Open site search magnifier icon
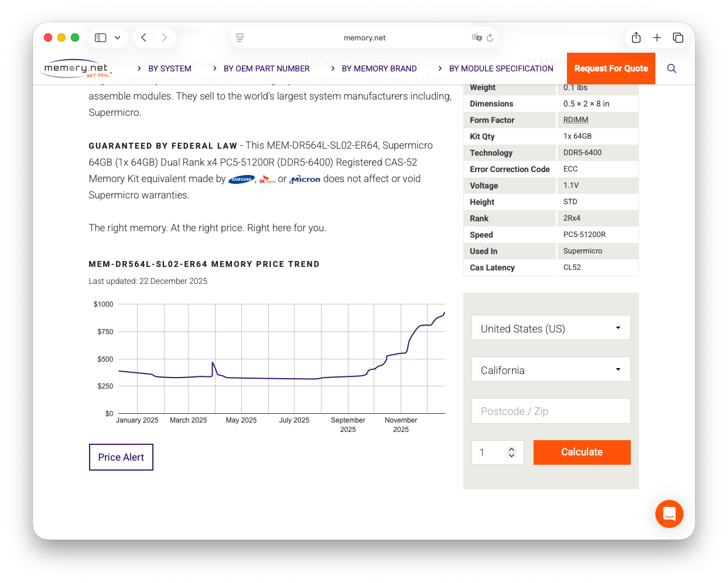The height and width of the screenshot is (583, 728). coord(672,68)
